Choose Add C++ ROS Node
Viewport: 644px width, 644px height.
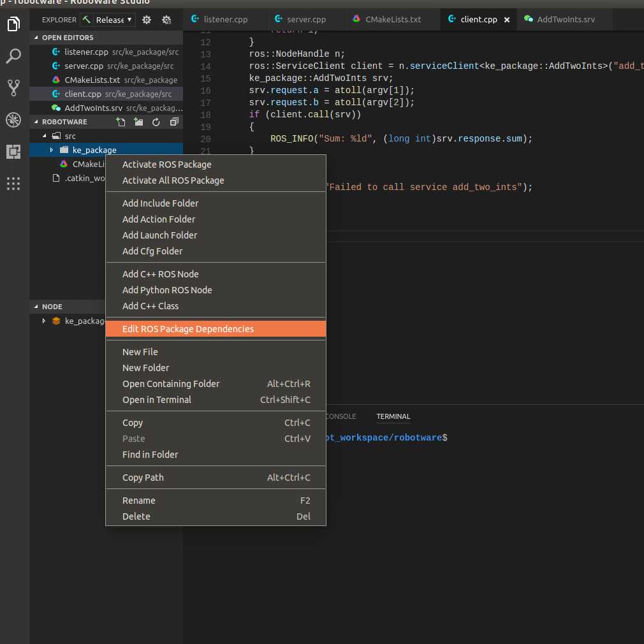tap(216, 274)
